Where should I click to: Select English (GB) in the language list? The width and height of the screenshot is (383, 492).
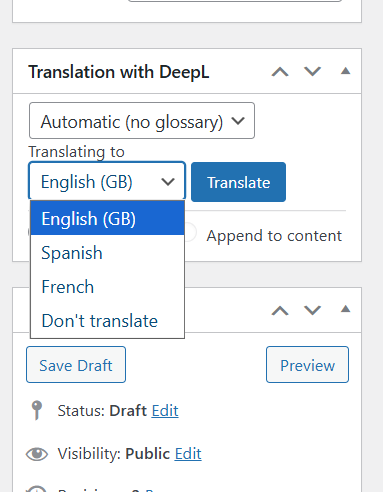click(107, 218)
